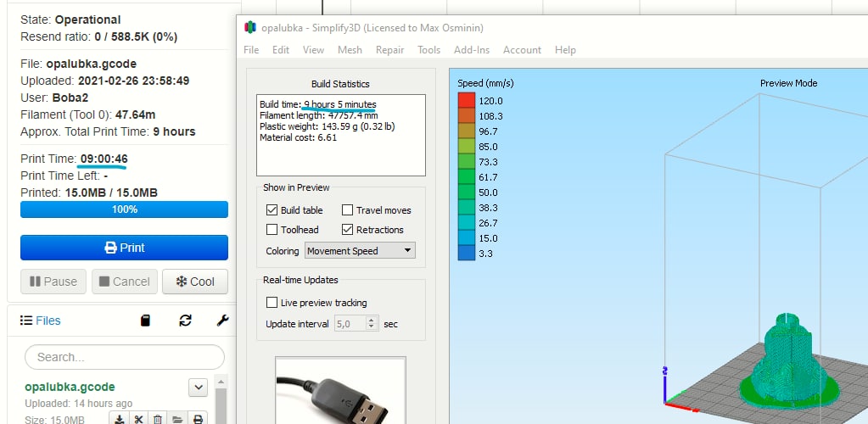
Task: Select opalubka.gcode in the file list
Action: 70,387
